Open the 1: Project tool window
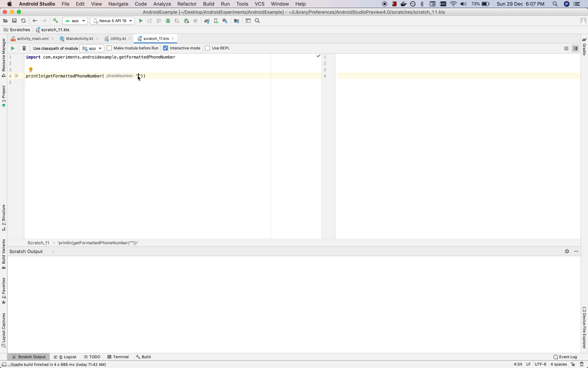Viewport: 588px width, 368px height. 4,96
